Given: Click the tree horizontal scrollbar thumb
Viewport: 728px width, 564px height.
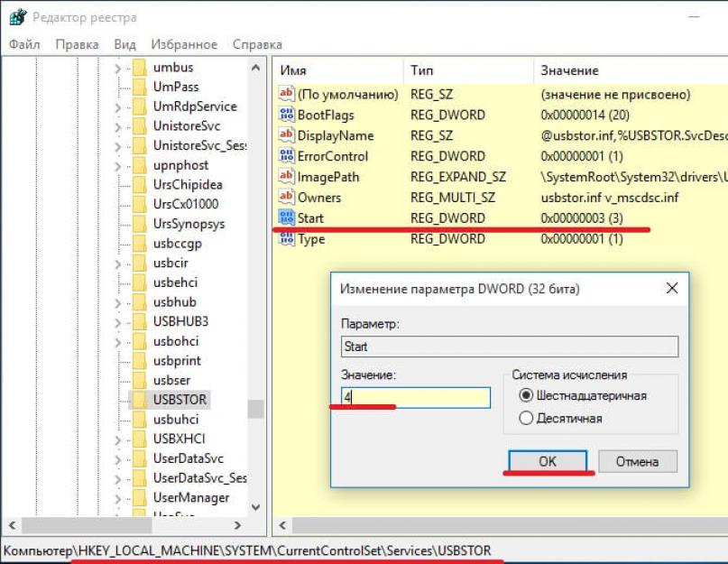Looking at the screenshot, I should point(87,525).
